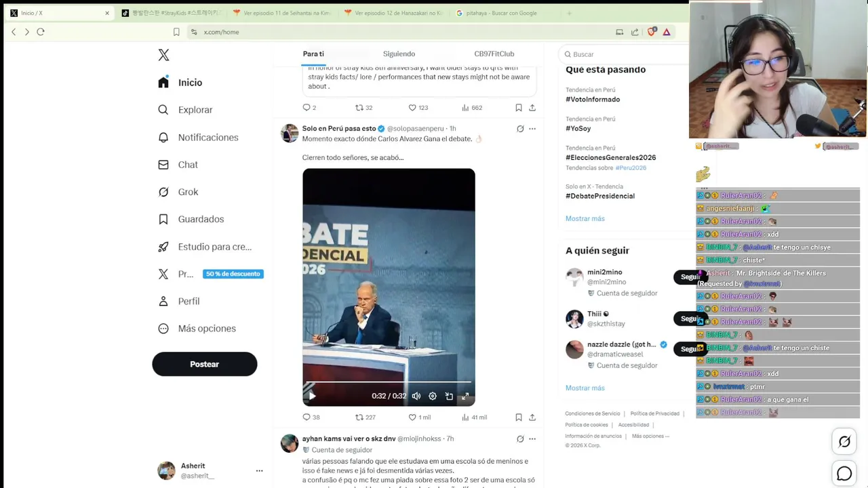Open a new browser tab

tap(569, 13)
